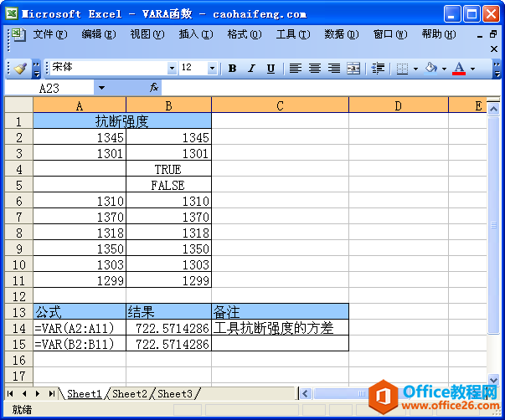Click the horizontal scrollbar left arrow

pyautogui.click(x=306, y=393)
